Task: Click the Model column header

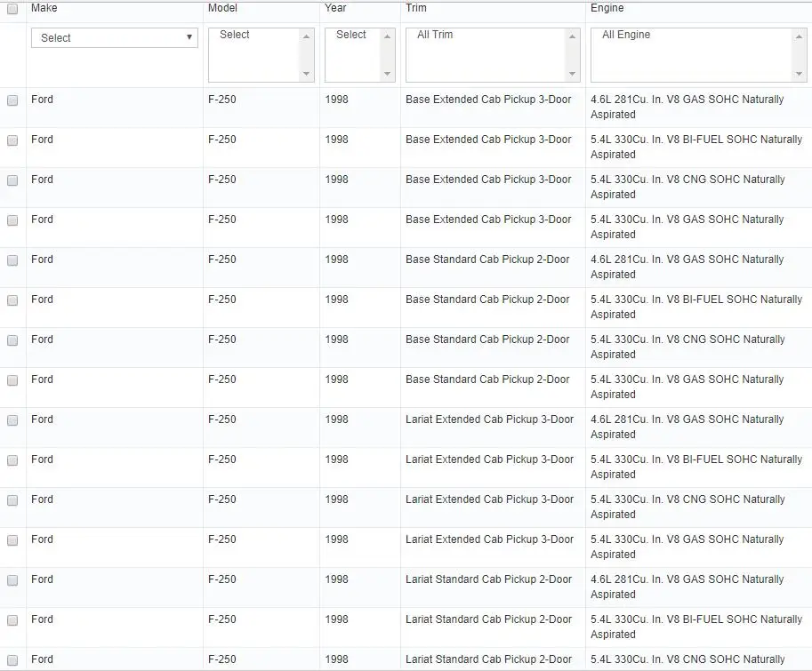Action: [x=222, y=8]
